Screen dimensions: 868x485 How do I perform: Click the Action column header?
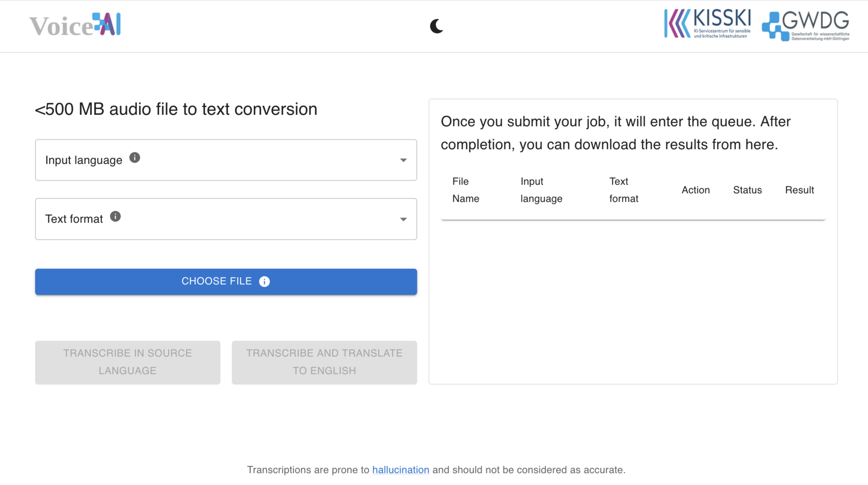tap(695, 190)
